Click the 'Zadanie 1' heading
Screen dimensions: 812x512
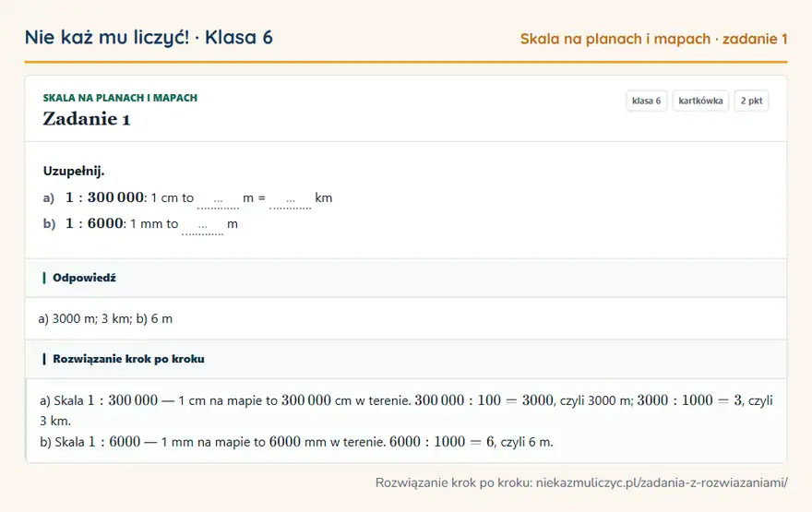coord(87,119)
